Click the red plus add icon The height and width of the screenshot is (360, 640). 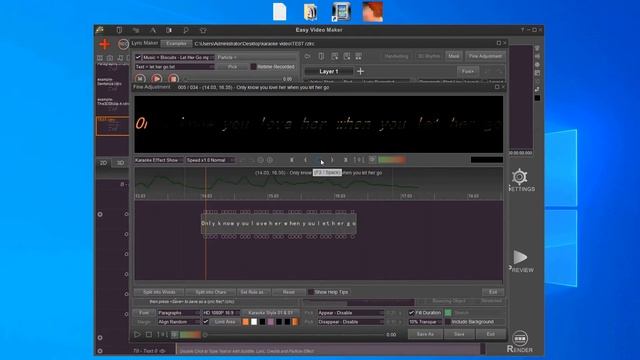[104, 44]
